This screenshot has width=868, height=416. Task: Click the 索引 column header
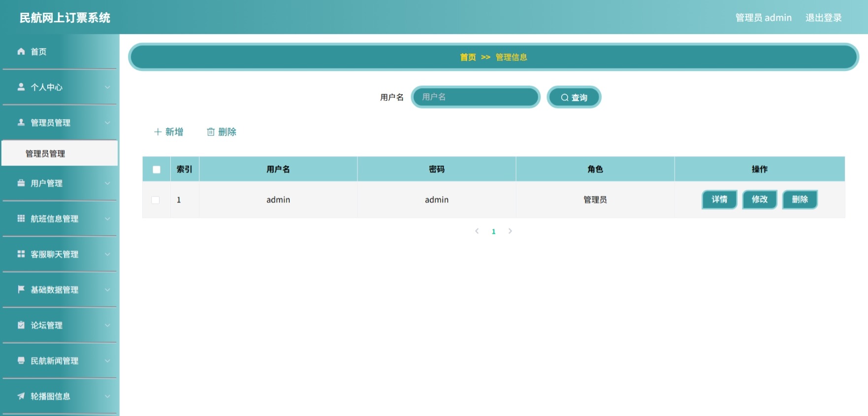tap(185, 169)
